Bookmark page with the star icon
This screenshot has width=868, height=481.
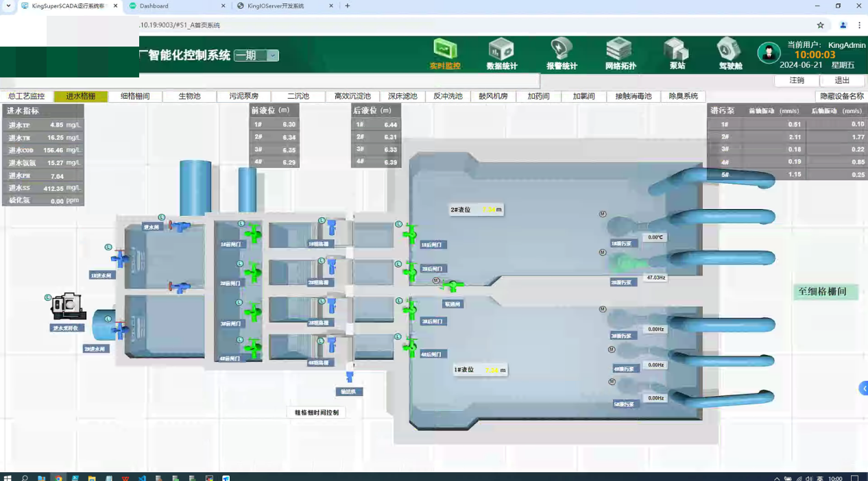821,25
